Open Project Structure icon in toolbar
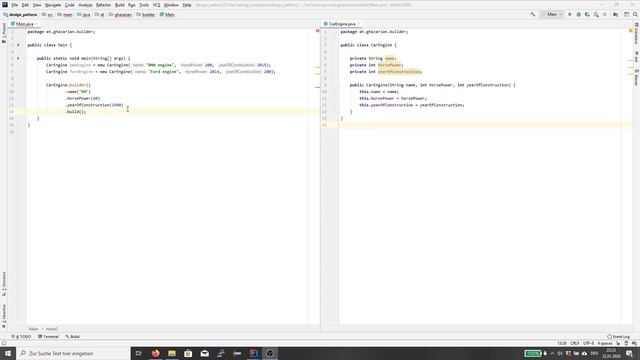The height and width of the screenshot is (360, 640). [x=616, y=14]
